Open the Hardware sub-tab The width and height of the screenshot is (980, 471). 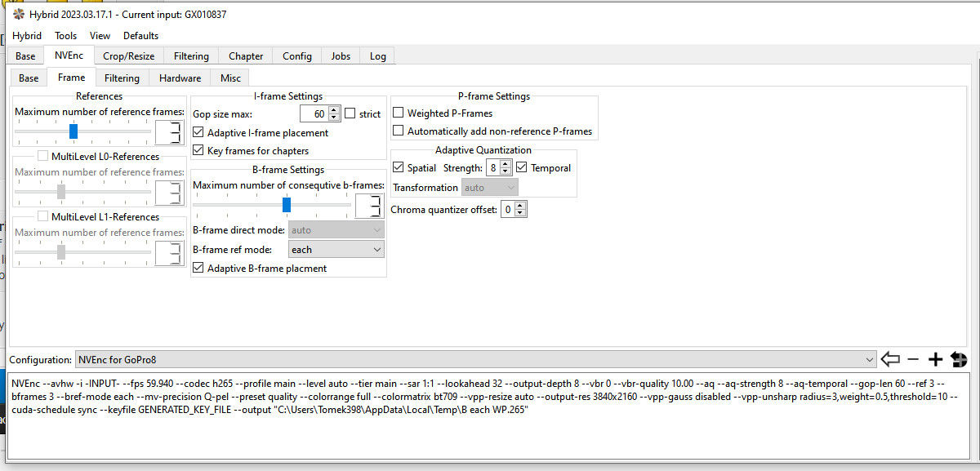pos(180,78)
